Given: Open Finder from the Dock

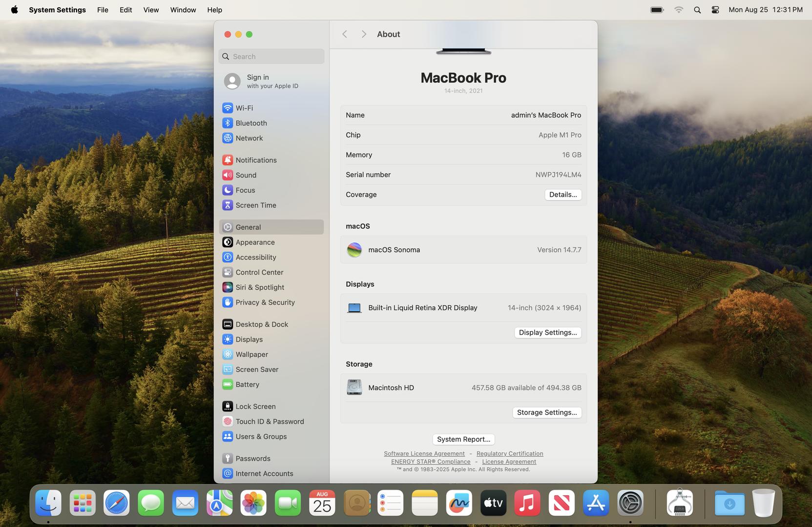Looking at the screenshot, I should (48, 503).
